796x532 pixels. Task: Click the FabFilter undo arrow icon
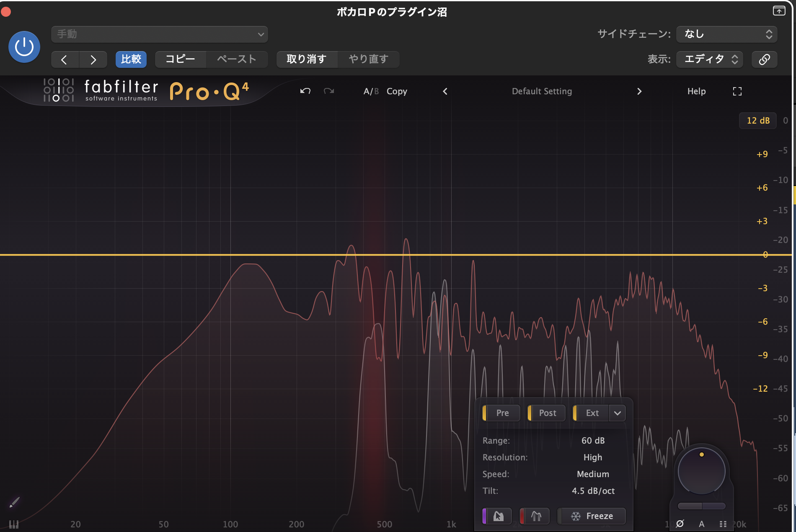pyautogui.click(x=305, y=91)
